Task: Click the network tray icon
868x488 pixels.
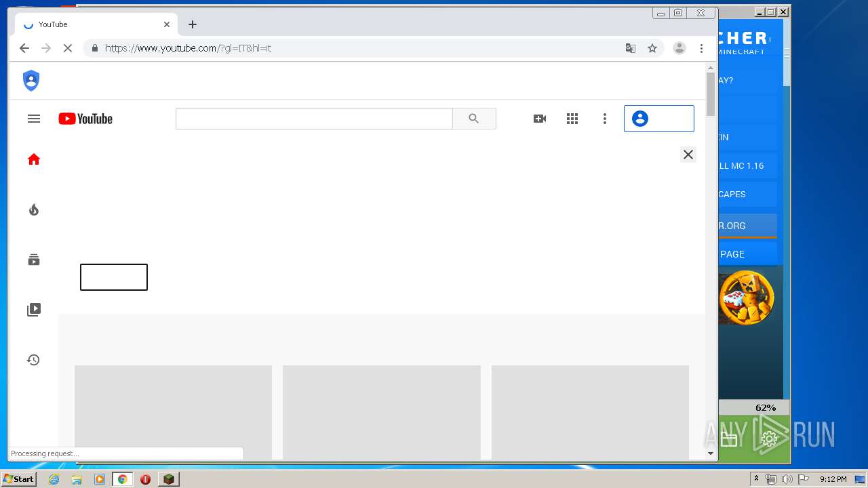Action: tap(771, 479)
